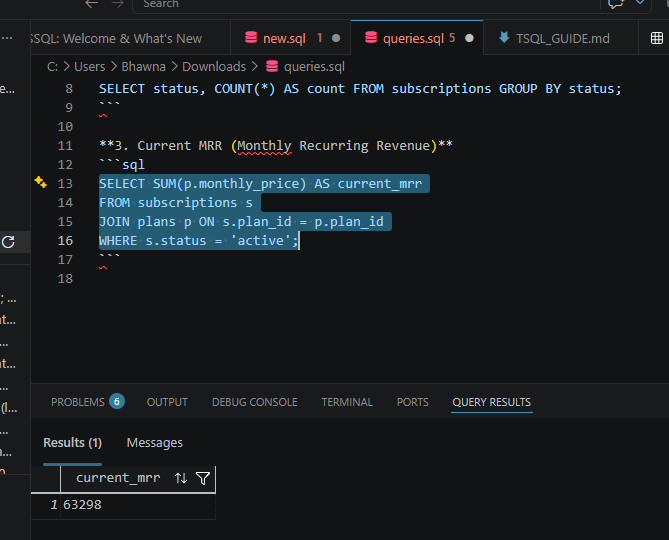Expand the chat dropdown chevron
The width and height of the screenshot is (669, 540).
coord(640,3)
